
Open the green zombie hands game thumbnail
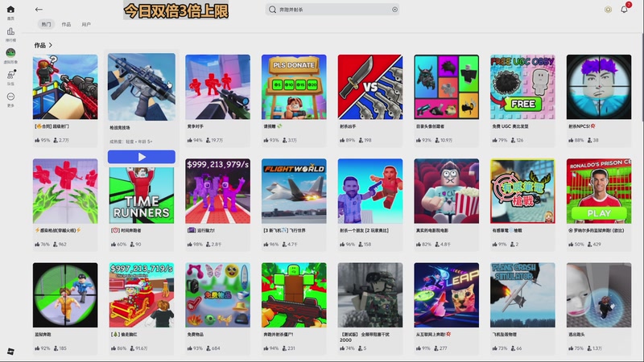pyautogui.click(x=65, y=191)
